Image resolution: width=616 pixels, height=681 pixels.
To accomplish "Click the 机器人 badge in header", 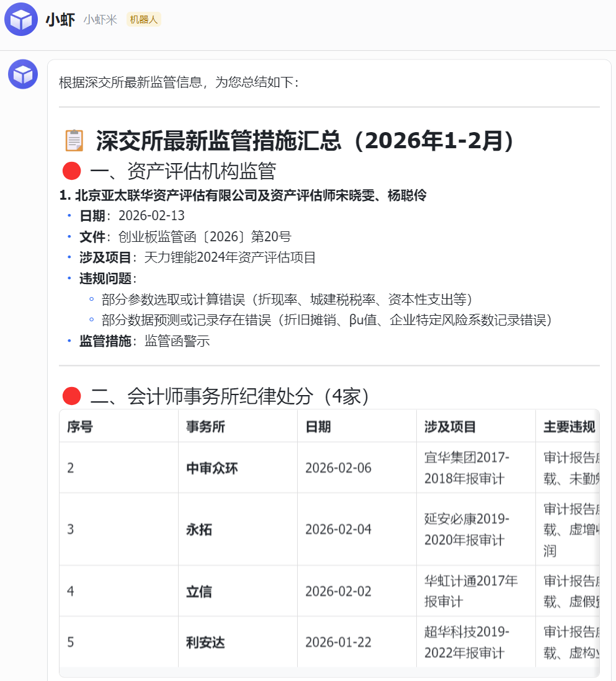I will pyautogui.click(x=144, y=20).
